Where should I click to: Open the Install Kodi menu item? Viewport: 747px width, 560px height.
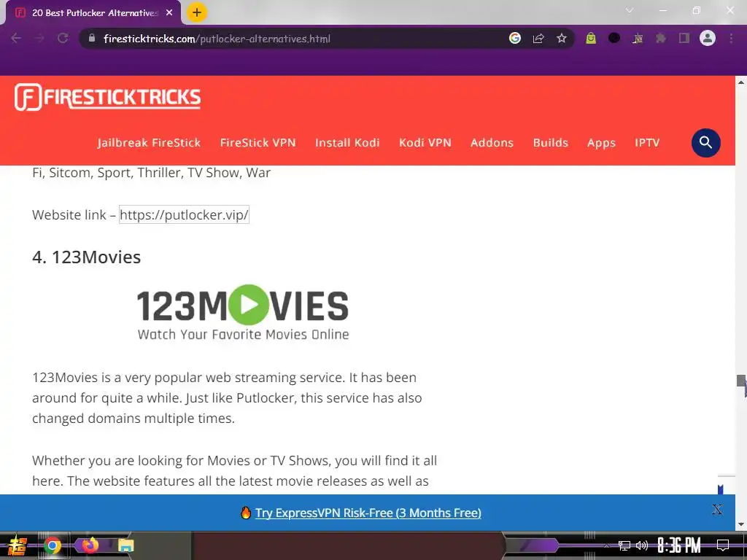[x=347, y=142]
